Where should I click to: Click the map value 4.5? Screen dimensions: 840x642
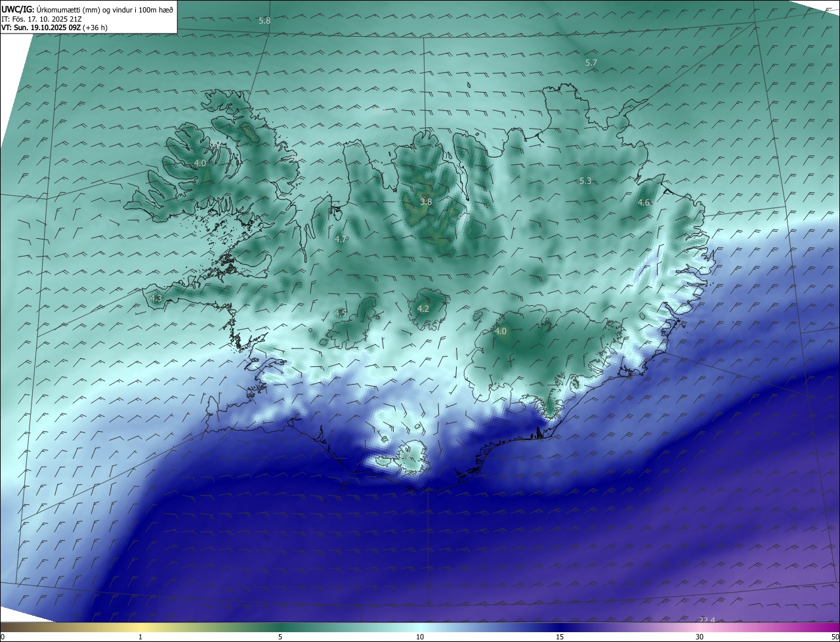coord(341,314)
